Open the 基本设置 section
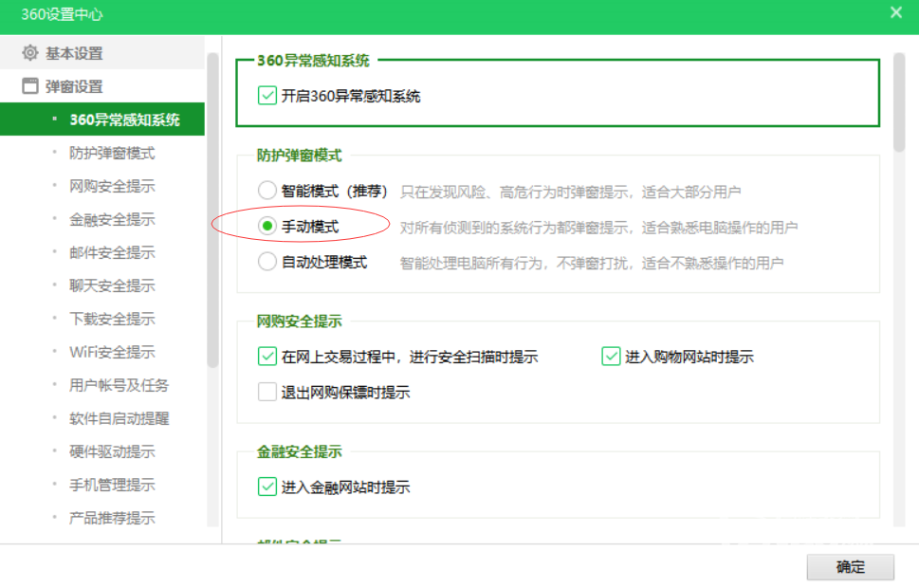Screen dimensions: 919x588 coord(102,53)
